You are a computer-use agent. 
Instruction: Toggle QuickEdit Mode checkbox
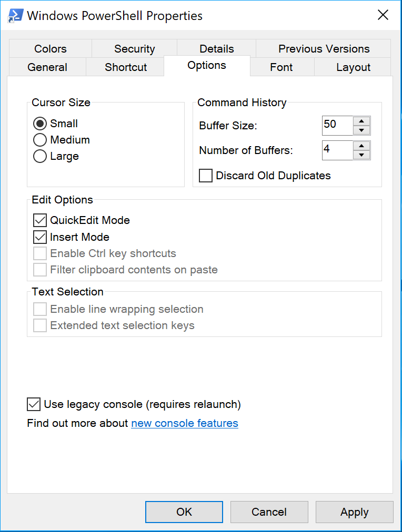pos(39,220)
